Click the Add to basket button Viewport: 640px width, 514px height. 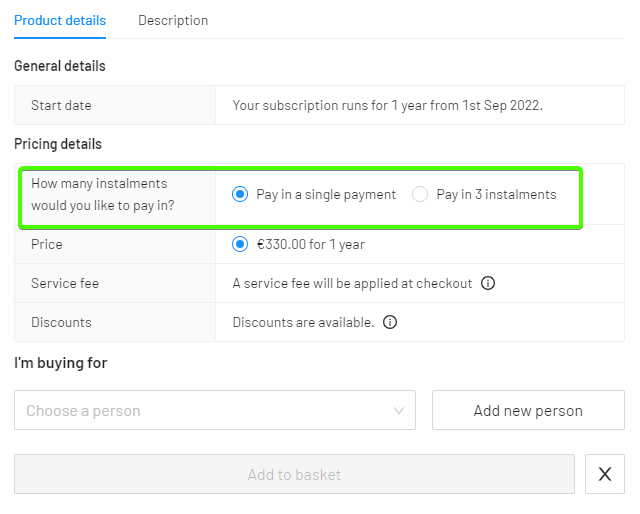(294, 474)
